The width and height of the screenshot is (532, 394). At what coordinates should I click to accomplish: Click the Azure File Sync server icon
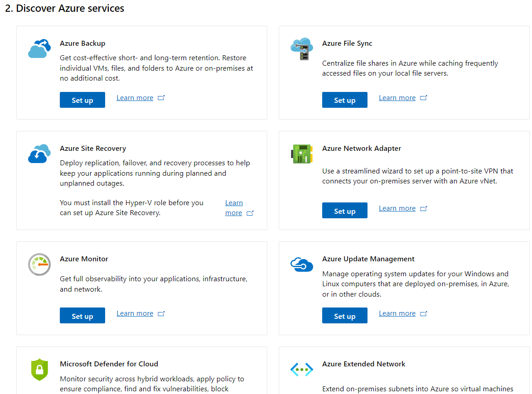pyautogui.click(x=302, y=49)
